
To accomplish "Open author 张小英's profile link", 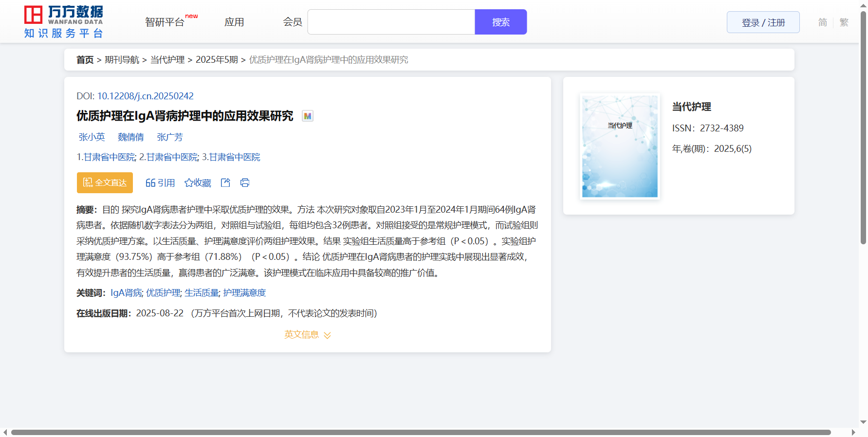I will click(x=92, y=137).
